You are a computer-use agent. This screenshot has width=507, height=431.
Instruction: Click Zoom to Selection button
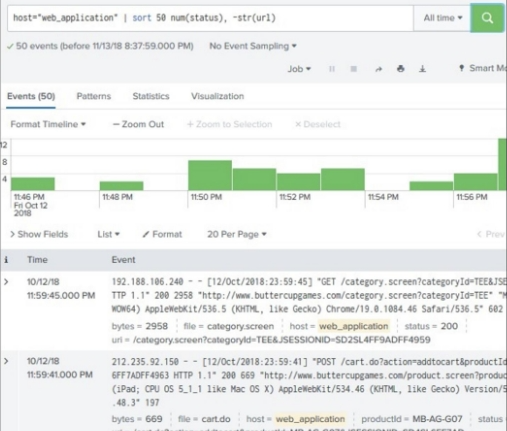pos(229,124)
